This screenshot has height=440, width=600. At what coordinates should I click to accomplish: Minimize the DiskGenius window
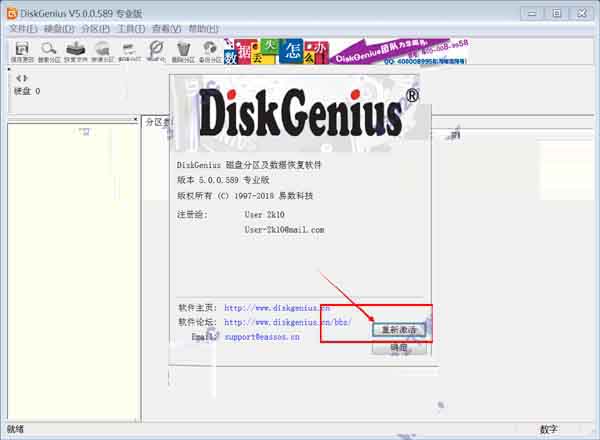[x=532, y=13]
